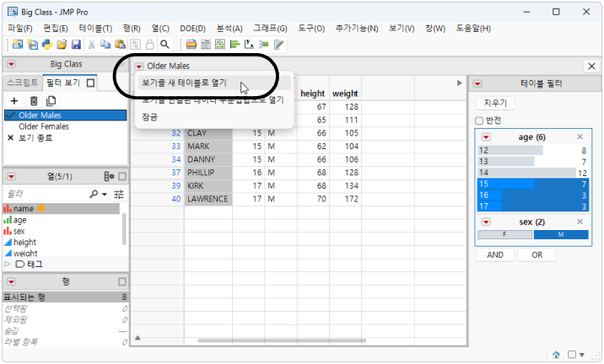Click the padlock toolbar icon
The width and height of the screenshot is (604, 364).
coord(150,45)
